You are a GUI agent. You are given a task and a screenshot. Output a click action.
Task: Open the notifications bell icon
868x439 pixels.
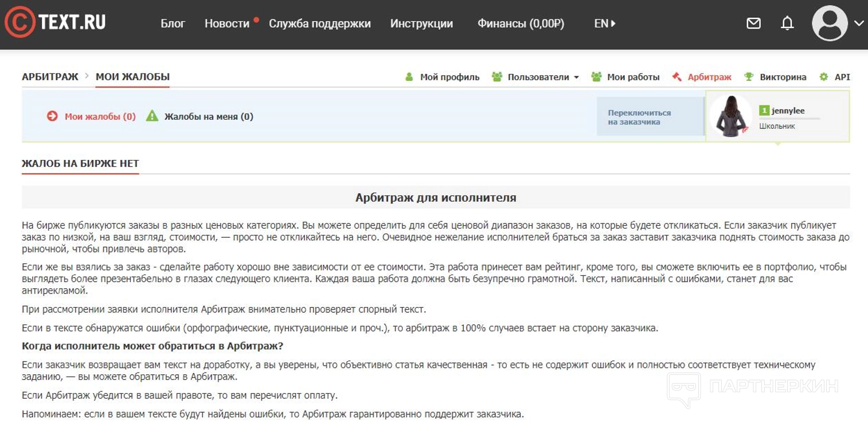(787, 23)
